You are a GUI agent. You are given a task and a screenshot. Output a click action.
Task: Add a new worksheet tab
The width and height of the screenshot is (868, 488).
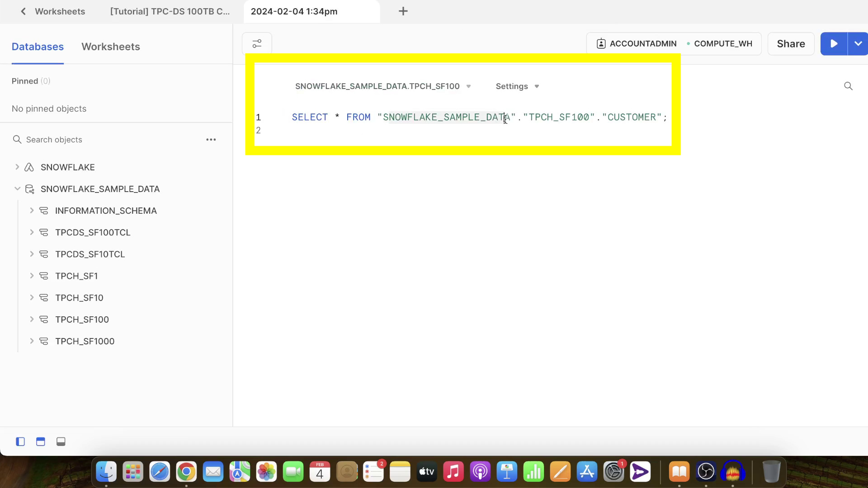pyautogui.click(x=403, y=11)
